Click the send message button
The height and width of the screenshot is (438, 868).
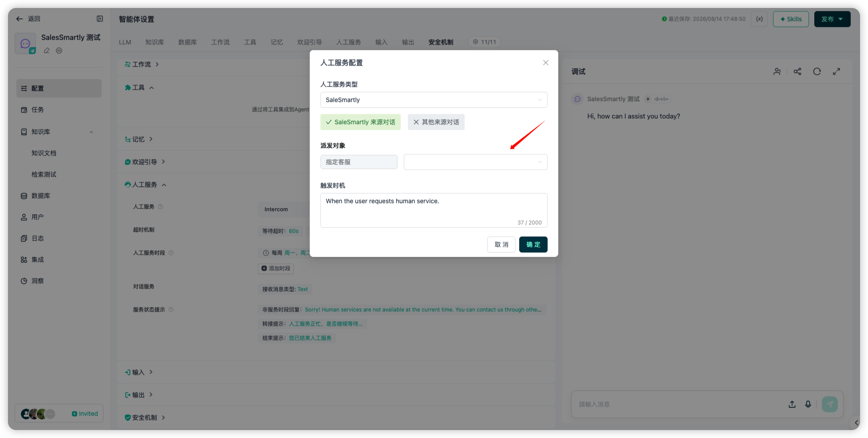point(830,404)
